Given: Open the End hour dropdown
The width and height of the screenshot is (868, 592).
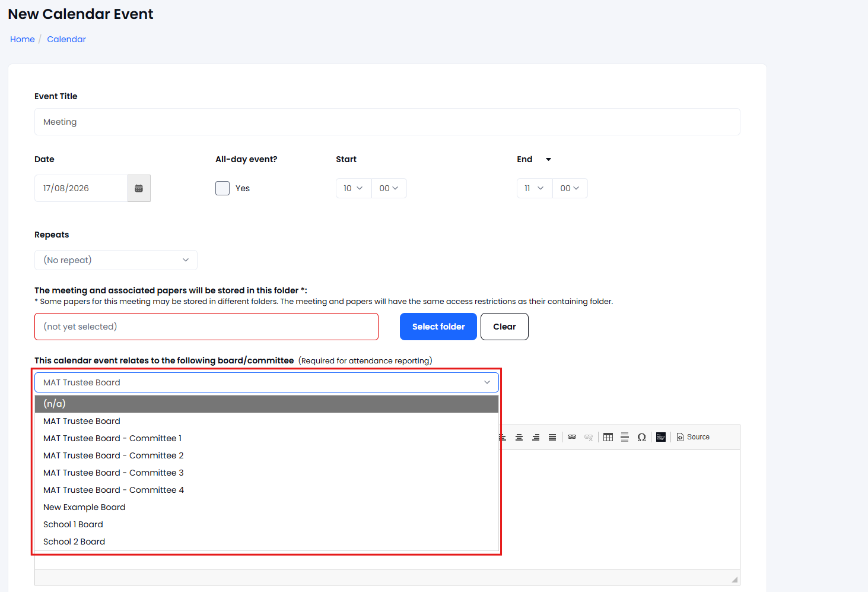Looking at the screenshot, I should pyautogui.click(x=535, y=188).
